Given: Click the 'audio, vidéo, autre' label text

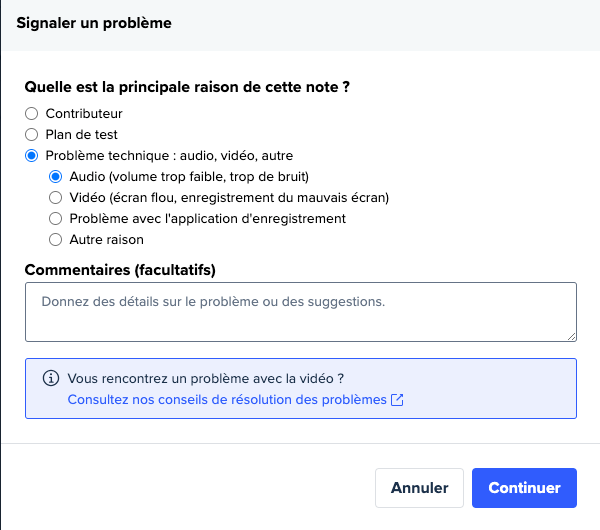Looking at the screenshot, I should tap(236, 156).
